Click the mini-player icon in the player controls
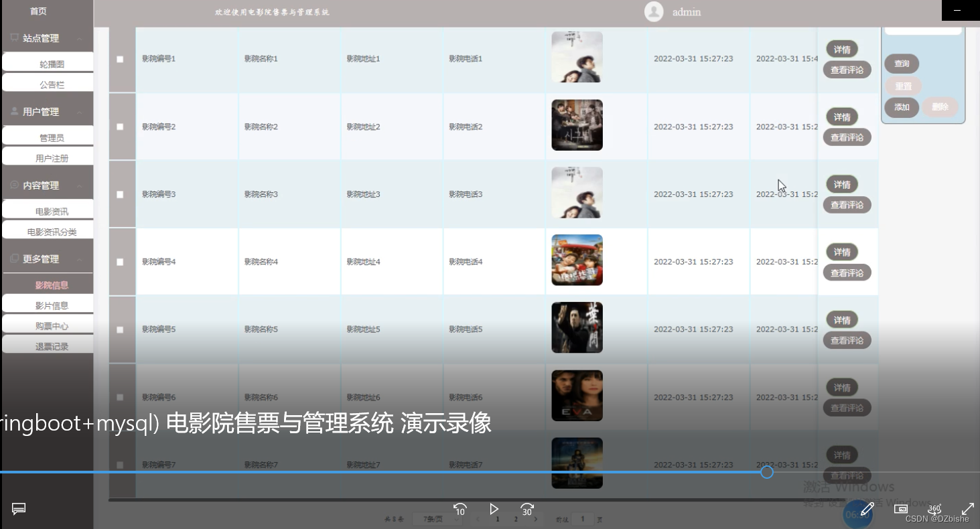Viewport: 980px width, 529px height. pos(901,509)
